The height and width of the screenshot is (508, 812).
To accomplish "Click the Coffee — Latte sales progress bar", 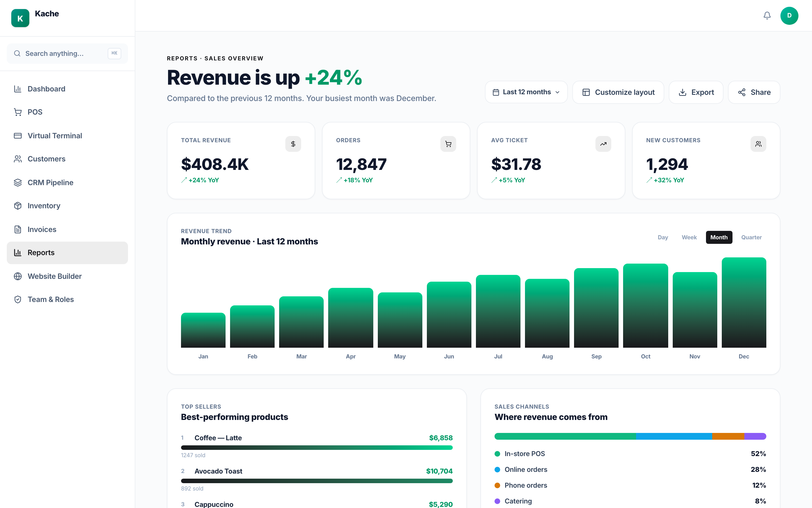I will [317, 448].
